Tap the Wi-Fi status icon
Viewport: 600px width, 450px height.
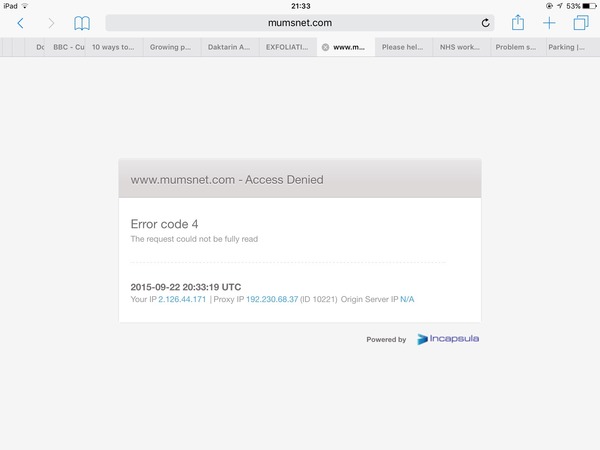[25, 6]
